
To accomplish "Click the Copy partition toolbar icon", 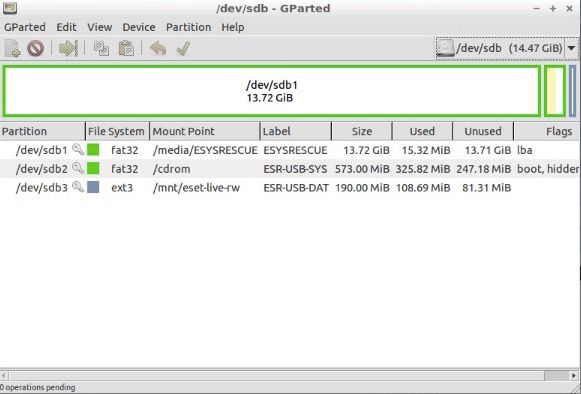I will click(101, 49).
